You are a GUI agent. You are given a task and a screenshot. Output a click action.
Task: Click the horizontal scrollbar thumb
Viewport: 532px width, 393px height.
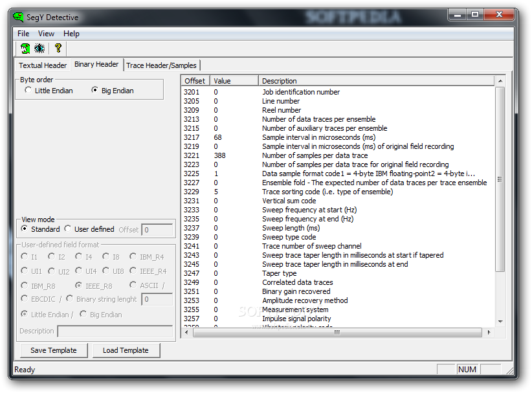pos(337,332)
